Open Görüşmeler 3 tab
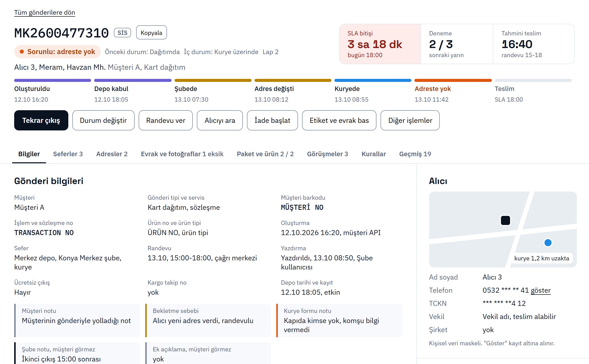589x364 pixels. pyautogui.click(x=328, y=154)
